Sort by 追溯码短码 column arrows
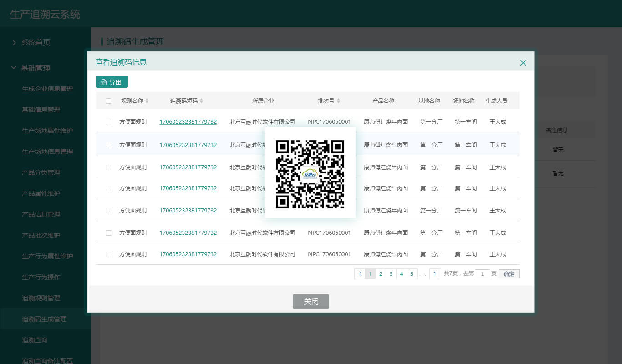Viewport: 622px width, 364px height. (201, 101)
